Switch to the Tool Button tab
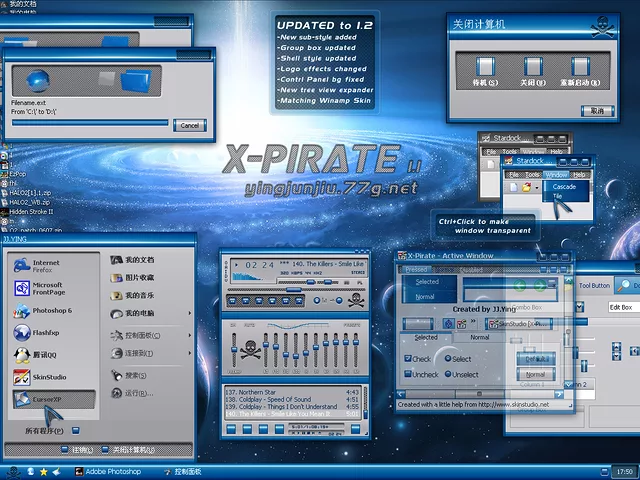 point(594,285)
